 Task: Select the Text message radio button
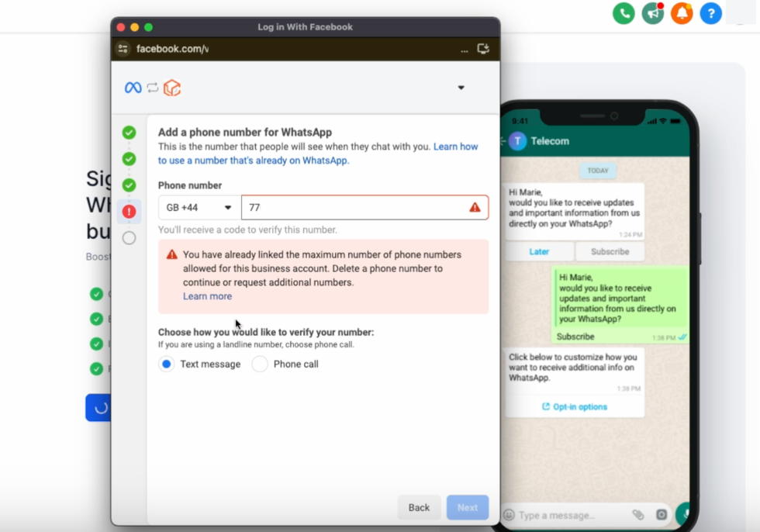point(166,364)
